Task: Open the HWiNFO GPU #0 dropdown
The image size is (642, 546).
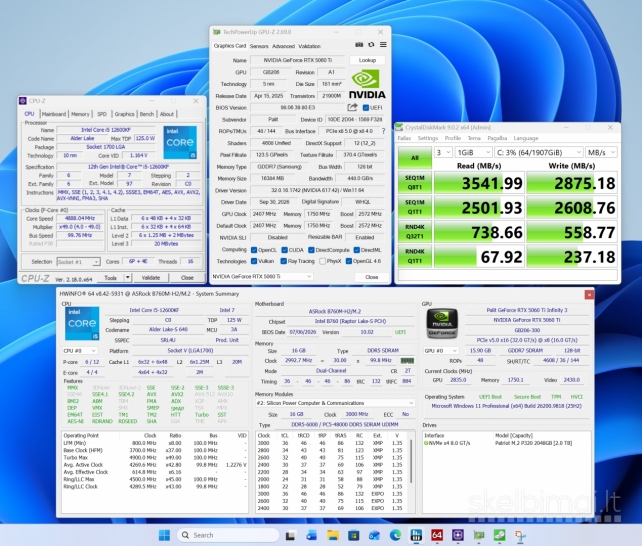Action: coord(441,351)
